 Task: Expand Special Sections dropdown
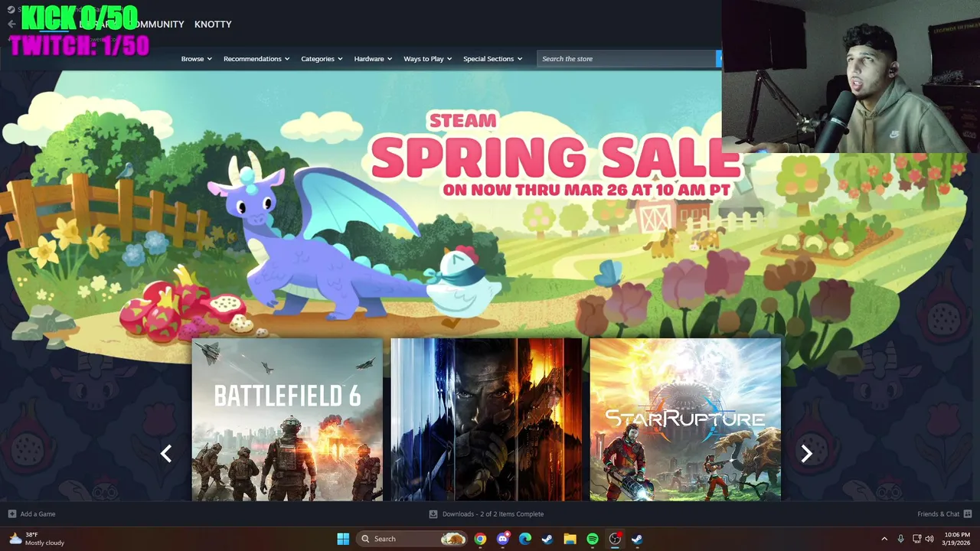click(492, 59)
